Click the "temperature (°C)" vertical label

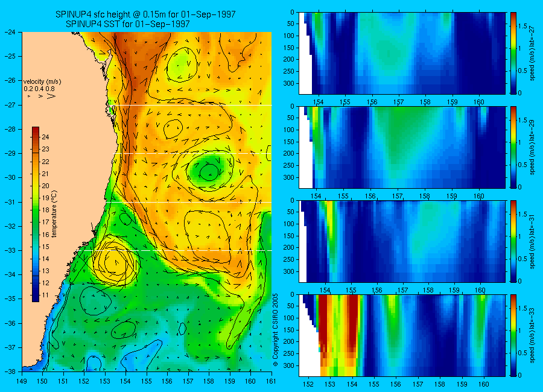pyautogui.click(x=54, y=213)
